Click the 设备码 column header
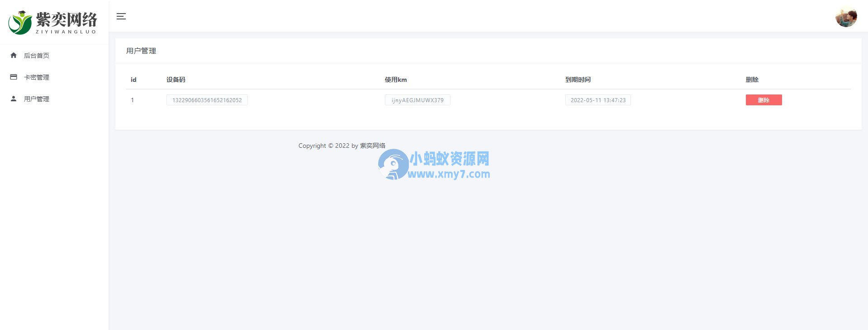Image resolution: width=868 pixels, height=330 pixels. tap(176, 80)
